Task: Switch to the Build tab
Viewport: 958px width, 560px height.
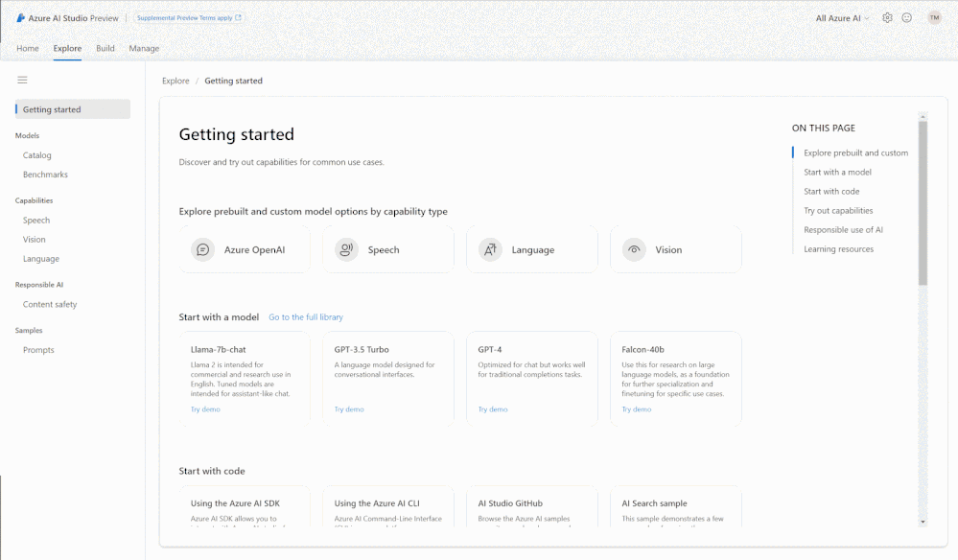Action: (105, 49)
